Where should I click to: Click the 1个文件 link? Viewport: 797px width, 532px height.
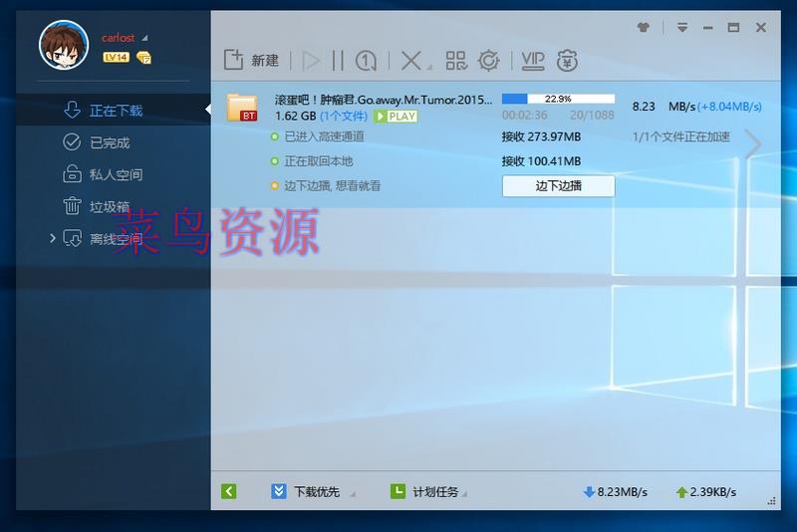(344, 117)
